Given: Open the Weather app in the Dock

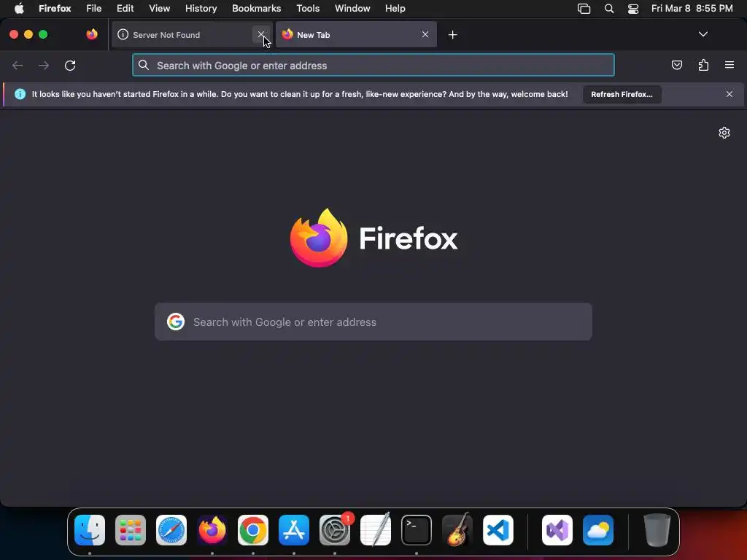Looking at the screenshot, I should pyautogui.click(x=598, y=530).
